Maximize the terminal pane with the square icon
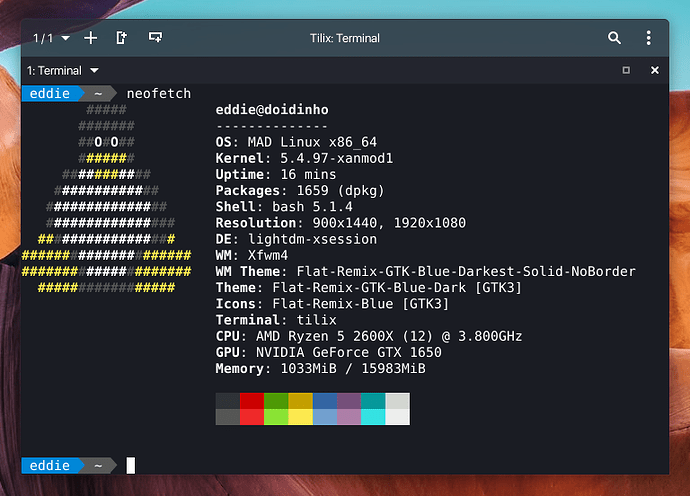 pyautogui.click(x=626, y=71)
